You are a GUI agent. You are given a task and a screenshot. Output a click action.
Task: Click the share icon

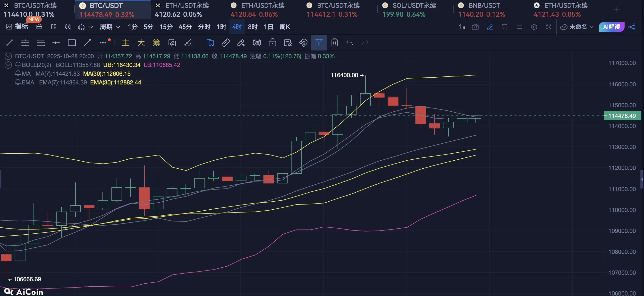click(x=632, y=27)
